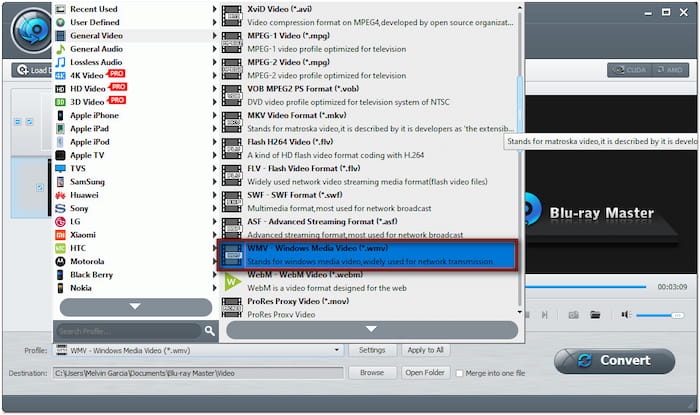Mute audio with the speaker icon
Viewport: 700px width, 415px height.
[x=626, y=314]
